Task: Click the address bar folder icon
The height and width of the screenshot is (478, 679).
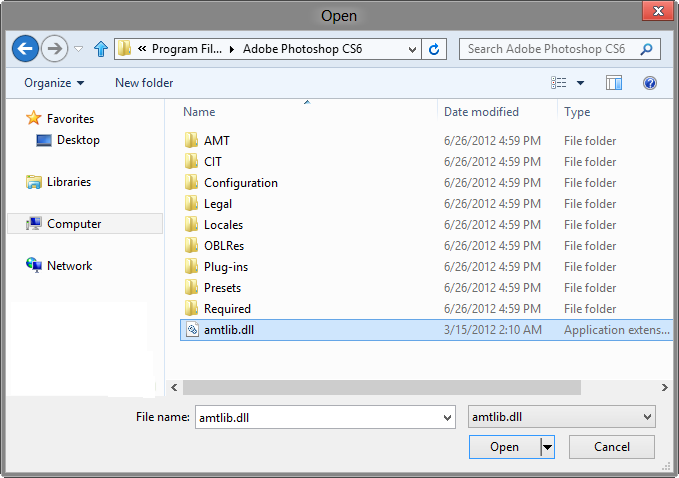Action: click(125, 48)
